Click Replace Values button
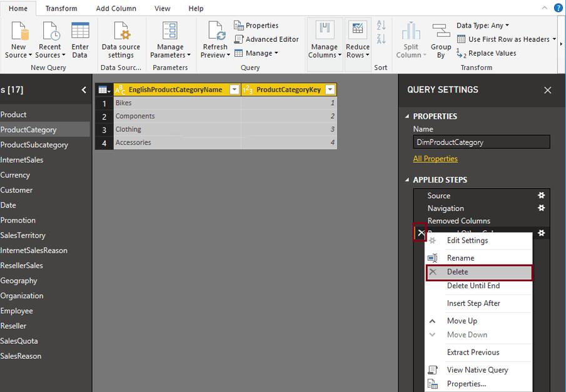 pos(492,53)
